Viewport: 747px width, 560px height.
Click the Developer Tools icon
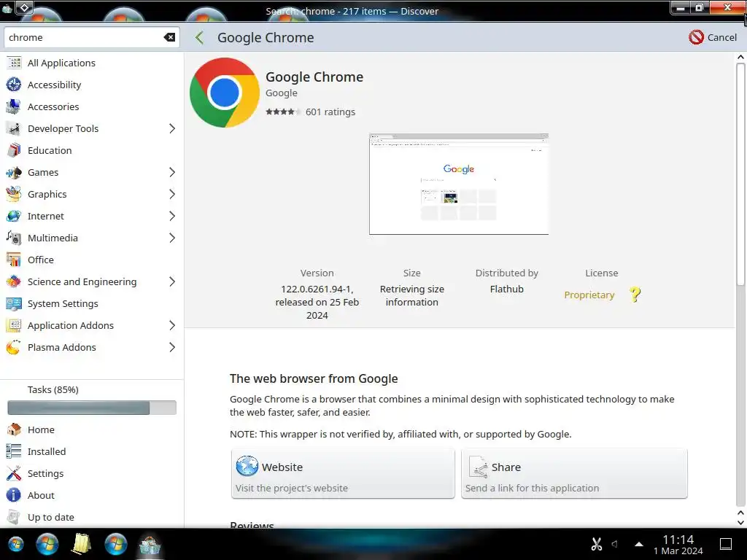pyautogui.click(x=14, y=128)
